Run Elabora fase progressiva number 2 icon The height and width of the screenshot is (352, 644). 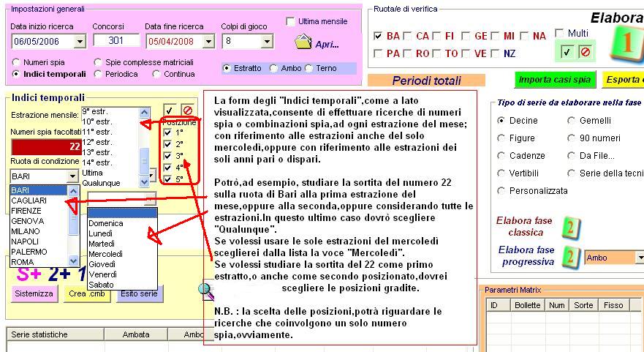click(x=571, y=258)
